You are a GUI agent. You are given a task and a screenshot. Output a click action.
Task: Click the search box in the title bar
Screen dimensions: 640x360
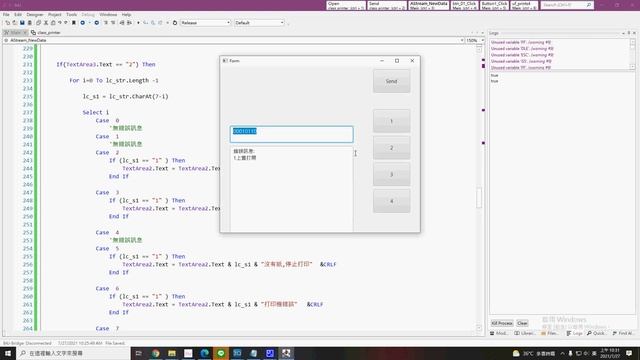(567, 5)
